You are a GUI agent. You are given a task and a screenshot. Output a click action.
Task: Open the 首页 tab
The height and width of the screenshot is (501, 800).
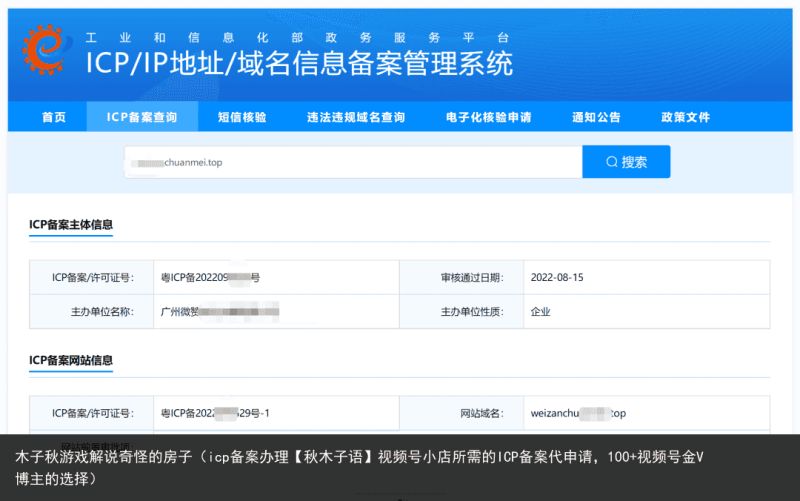(54, 117)
